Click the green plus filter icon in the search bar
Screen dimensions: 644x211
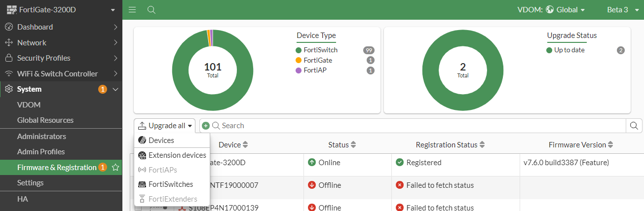[206, 126]
